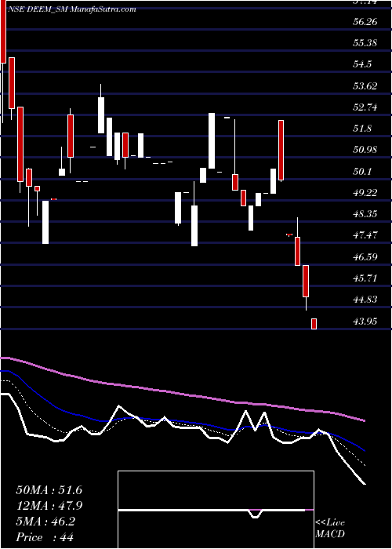
Task: Select the 55.38 price axis label
Action: pos(365,43)
